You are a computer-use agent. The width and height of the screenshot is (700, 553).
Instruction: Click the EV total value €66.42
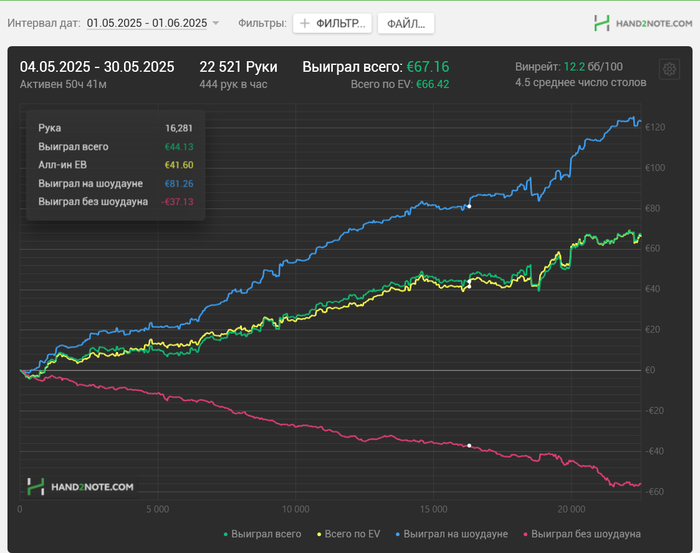pyautogui.click(x=433, y=84)
